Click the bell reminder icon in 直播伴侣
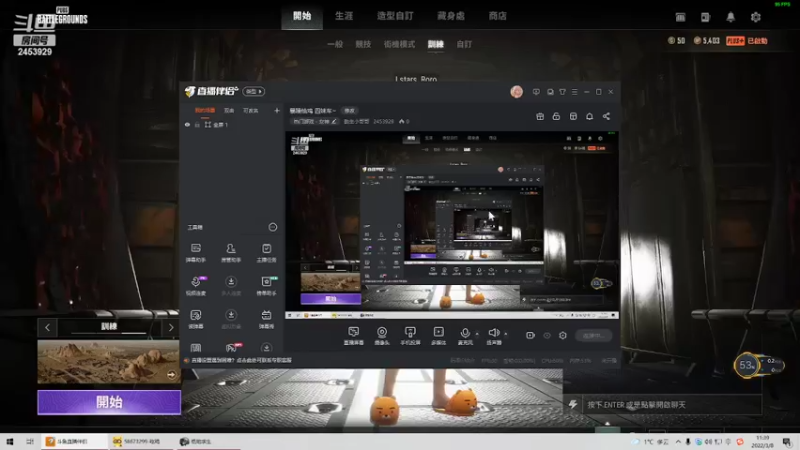The image size is (800, 450). pos(589,116)
